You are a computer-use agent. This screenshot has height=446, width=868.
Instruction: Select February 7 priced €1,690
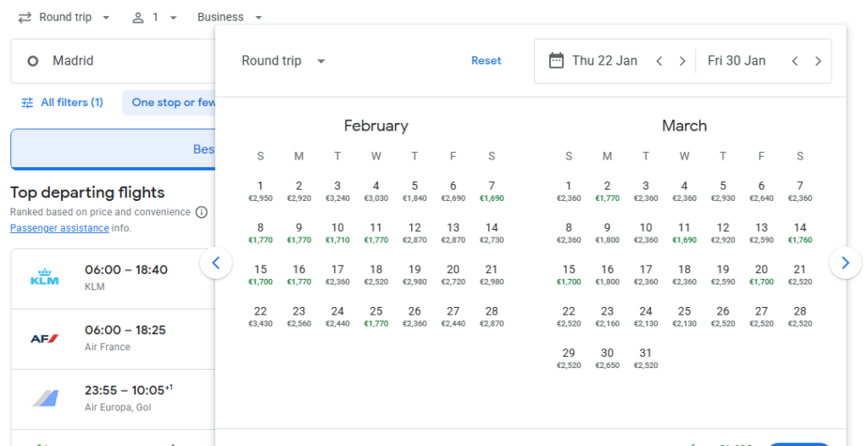492,191
